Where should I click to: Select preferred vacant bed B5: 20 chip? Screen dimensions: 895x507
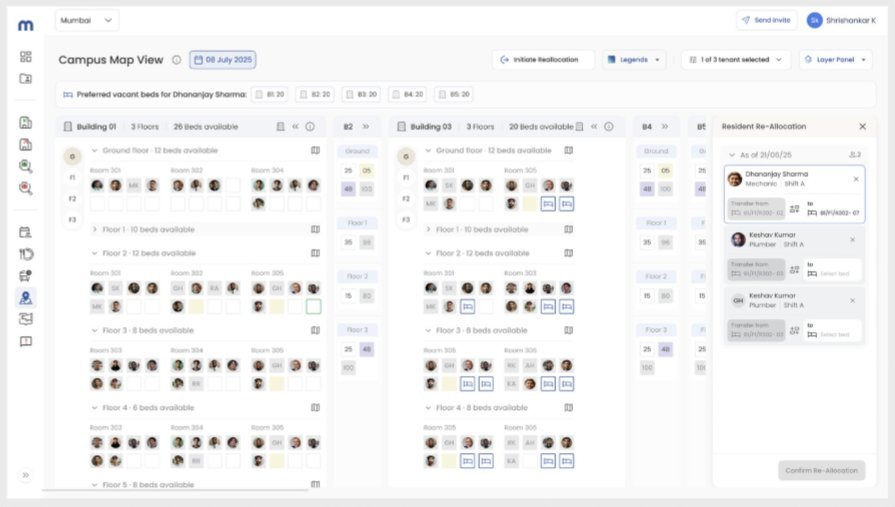pyautogui.click(x=454, y=94)
